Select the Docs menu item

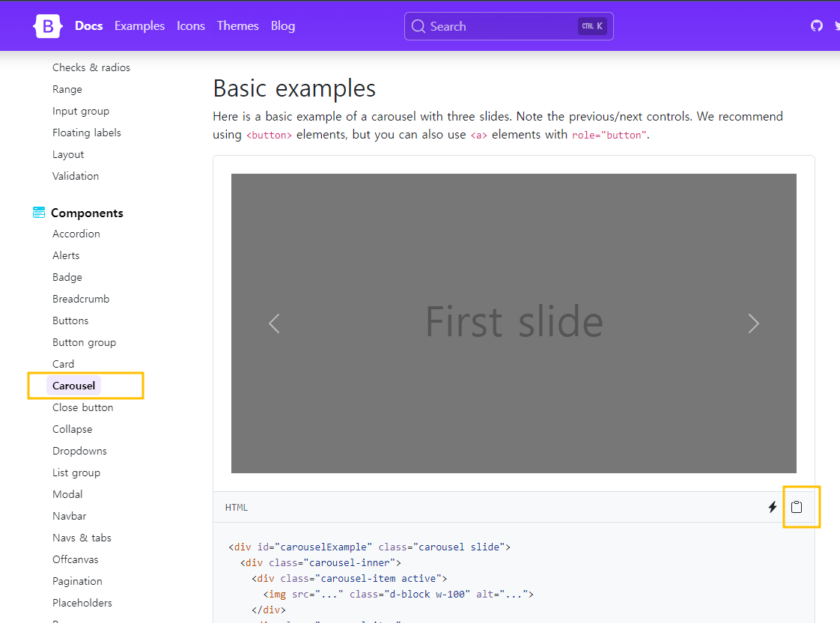tap(88, 25)
